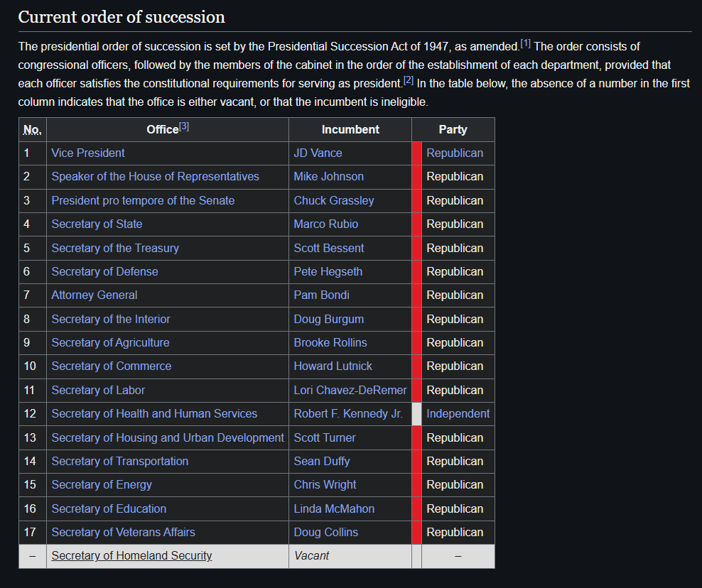This screenshot has height=588, width=702.
Task: Open the Secretary of Agriculture link
Action: click(x=110, y=342)
